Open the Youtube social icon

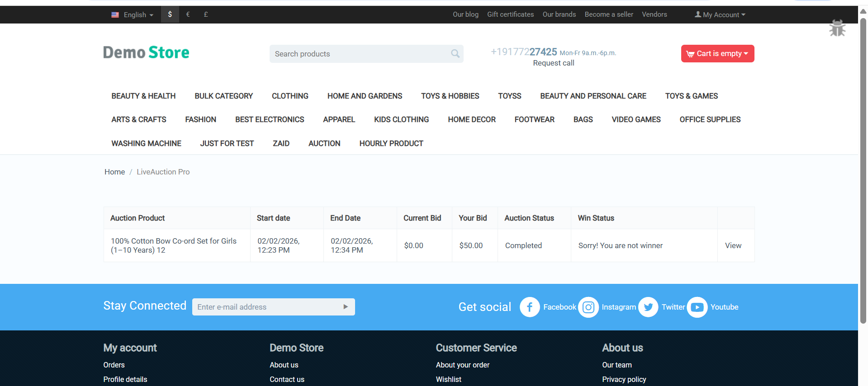click(x=697, y=307)
